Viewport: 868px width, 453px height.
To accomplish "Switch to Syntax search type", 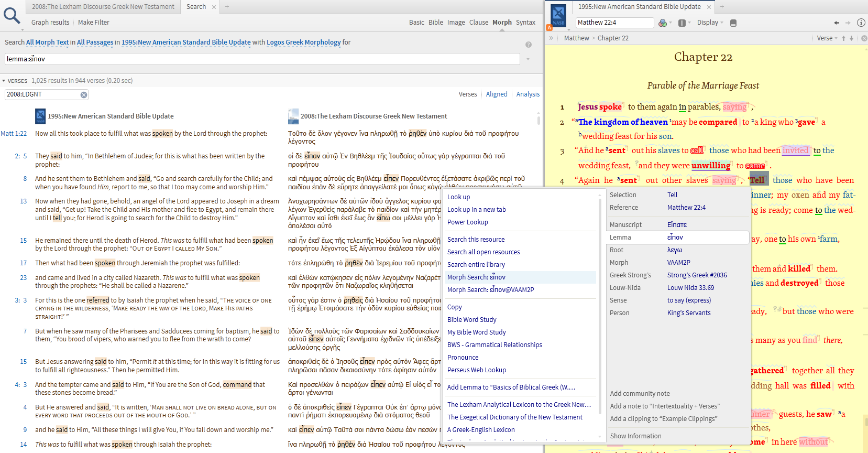I will click(525, 23).
